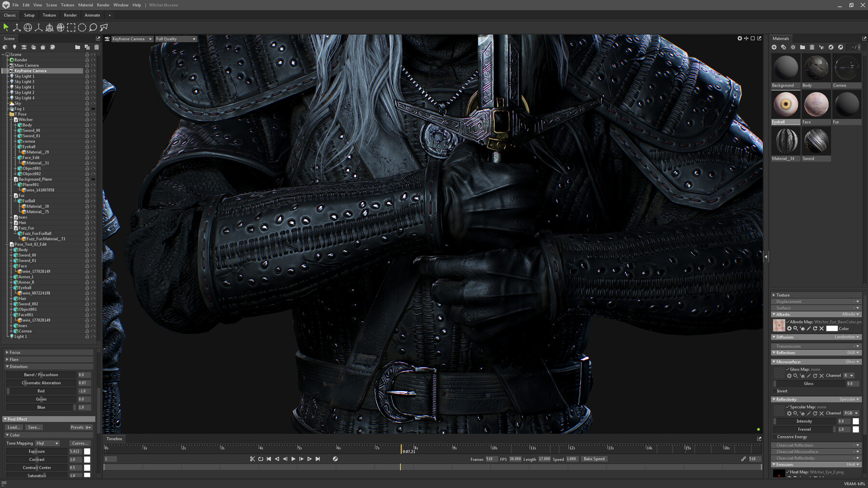The width and height of the screenshot is (868, 488).
Task: Select the translate tool in the toolbar
Action: [x=17, y=27]
